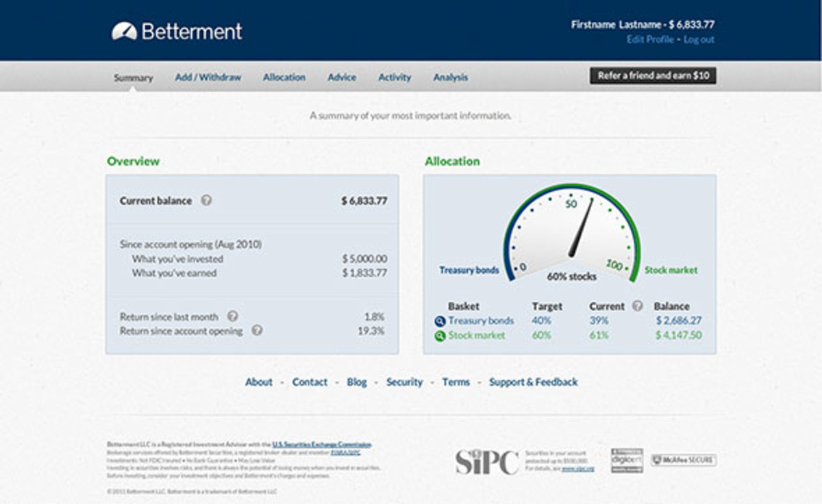Click Stock market magnifier icon
Screen dimensions: 822x504
[440, 336]
